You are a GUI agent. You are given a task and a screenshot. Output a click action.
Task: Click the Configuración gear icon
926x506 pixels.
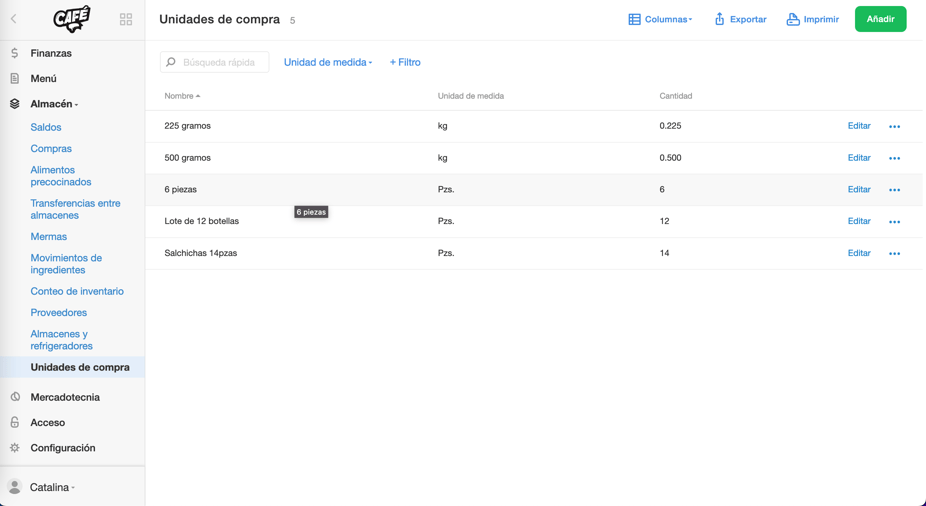coord(15,448)
